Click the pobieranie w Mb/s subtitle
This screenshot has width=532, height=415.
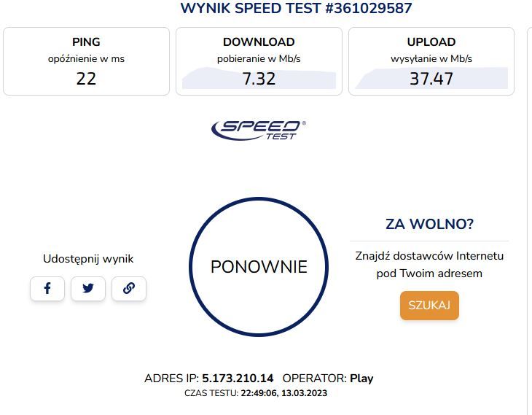coord(259,59)
